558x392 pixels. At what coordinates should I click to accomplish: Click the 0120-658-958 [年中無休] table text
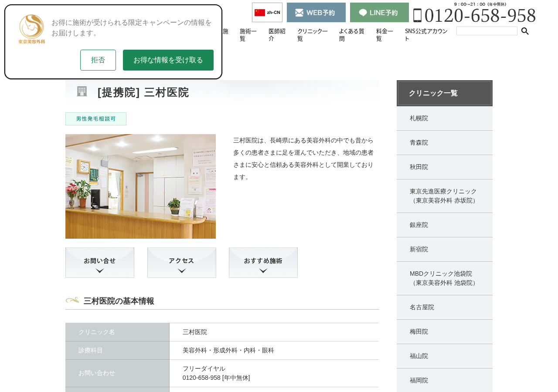click(x=216, y=378)
